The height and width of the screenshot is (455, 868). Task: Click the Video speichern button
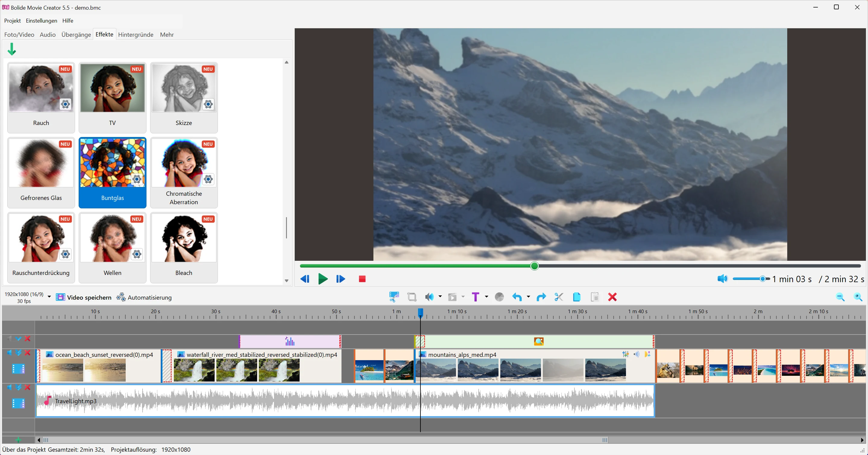(83, 297)
